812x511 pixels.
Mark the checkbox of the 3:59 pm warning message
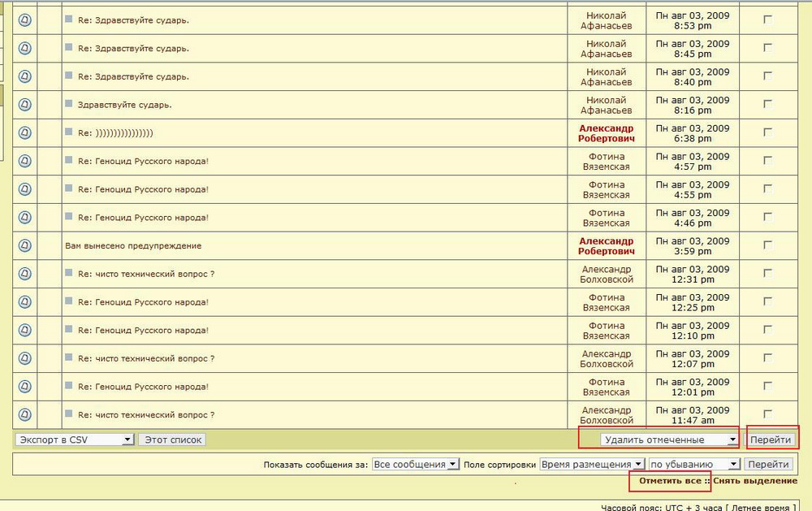click(x=768, y=245)
